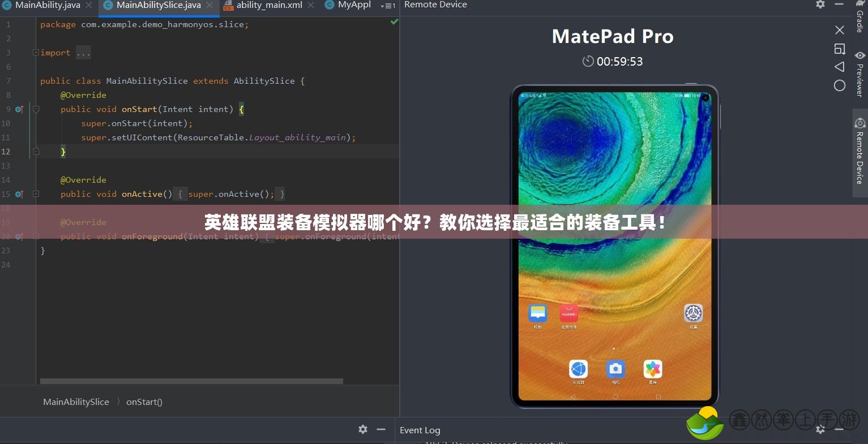The image size is (868, 444).
Task: Hide the Remote Device panel with minus icon
Action: 839,5
